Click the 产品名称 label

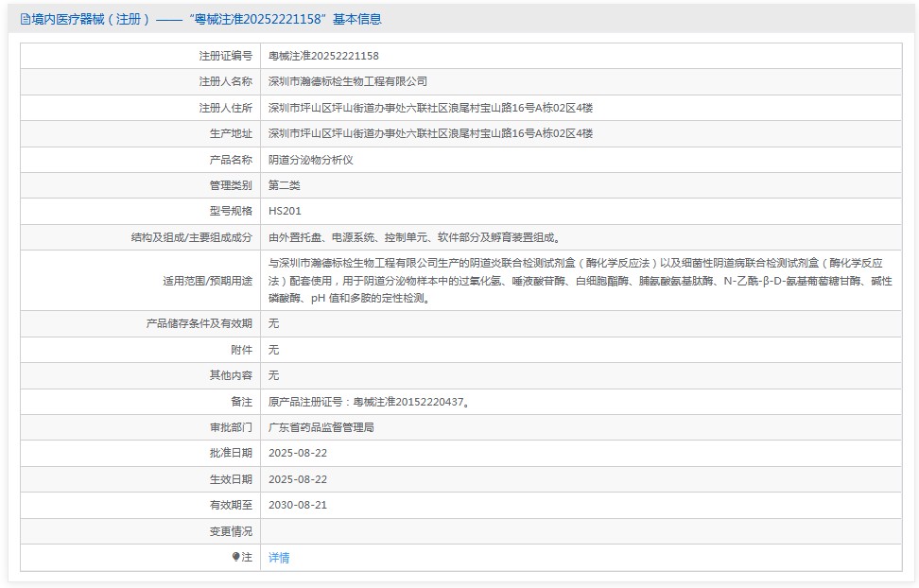231,160
